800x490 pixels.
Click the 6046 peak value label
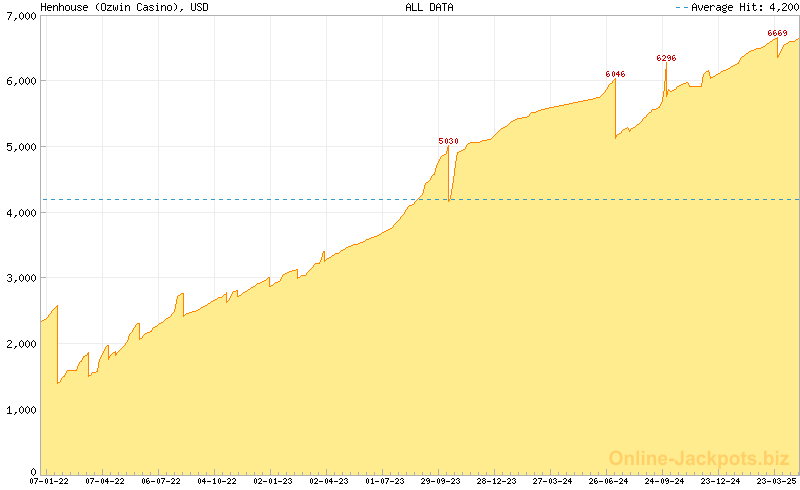click(x=615, y=74)
